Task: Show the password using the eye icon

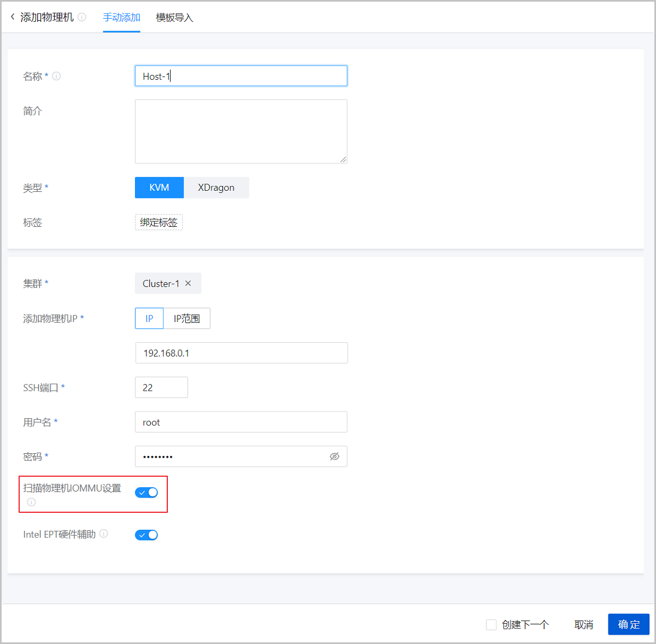Action: 334,456
